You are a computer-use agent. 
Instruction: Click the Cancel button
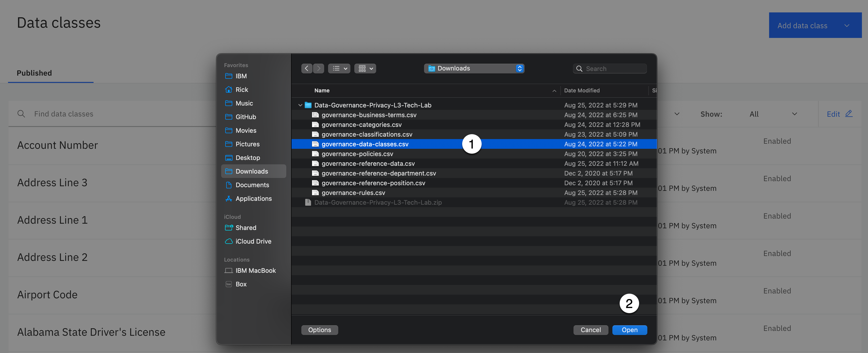(590, 330)
